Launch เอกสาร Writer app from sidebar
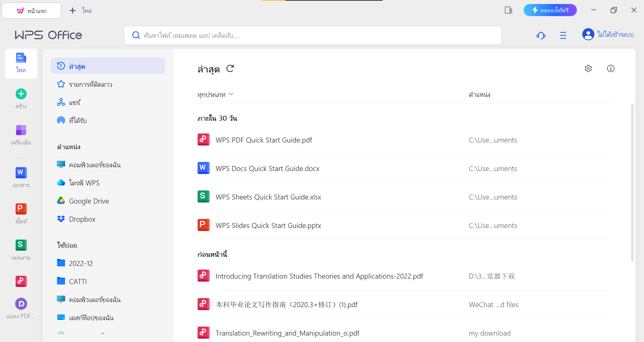 [21, 173]
